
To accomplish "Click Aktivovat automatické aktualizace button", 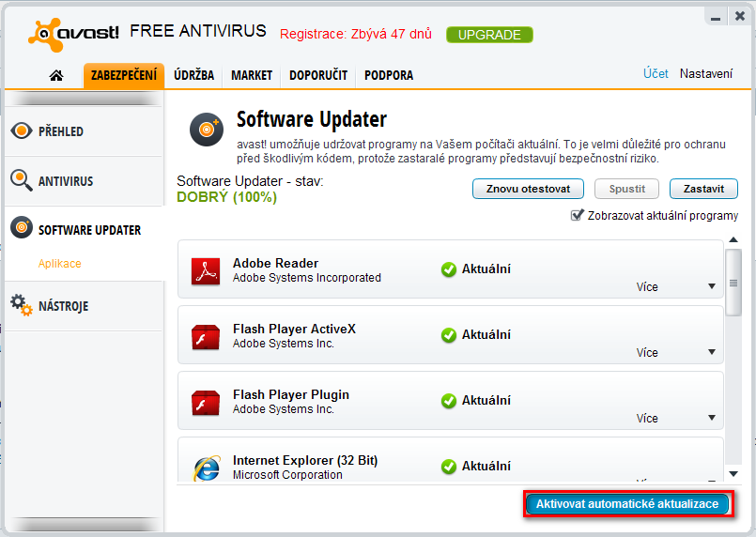I will pyautogui.click(x=627, y=504).
